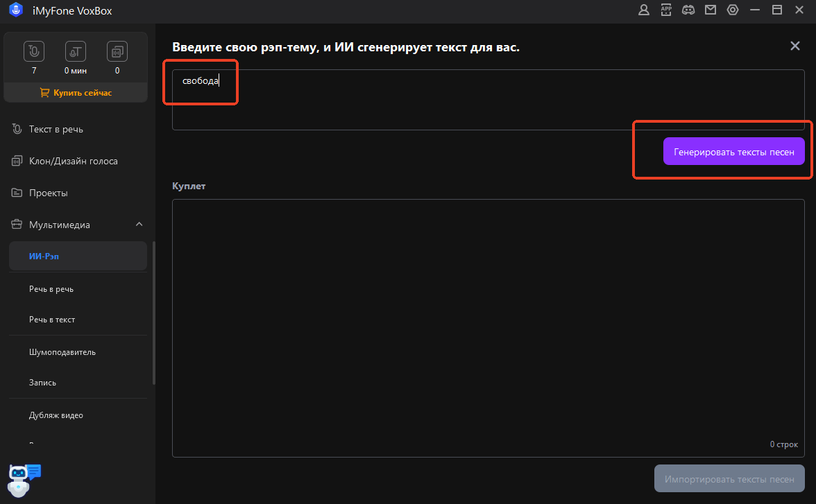Open the settings hexagon icon in title bar
Screen dimensions: 816x504
pyautogui.click(x=733, y=10)
